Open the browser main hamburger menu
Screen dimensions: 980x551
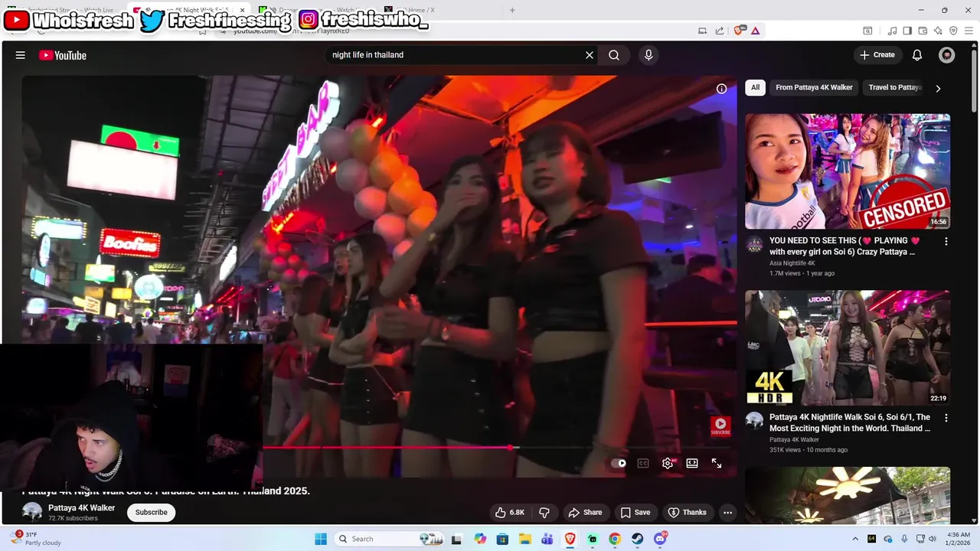click(969, 31)
